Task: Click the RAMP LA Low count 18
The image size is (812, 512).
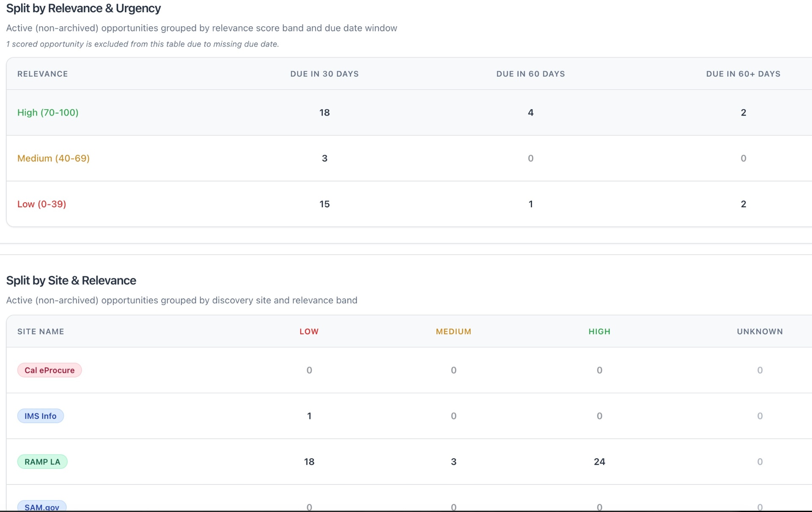Action: (x=309, y=462)
